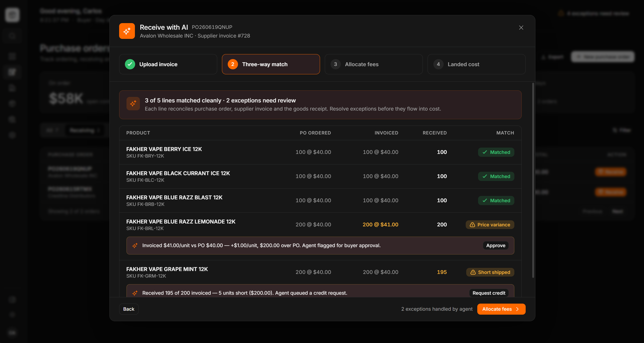Click step number 2 circle badge
Image resolution: width=644 pixels, height=343 pixels.
click(x=233, y=64)
